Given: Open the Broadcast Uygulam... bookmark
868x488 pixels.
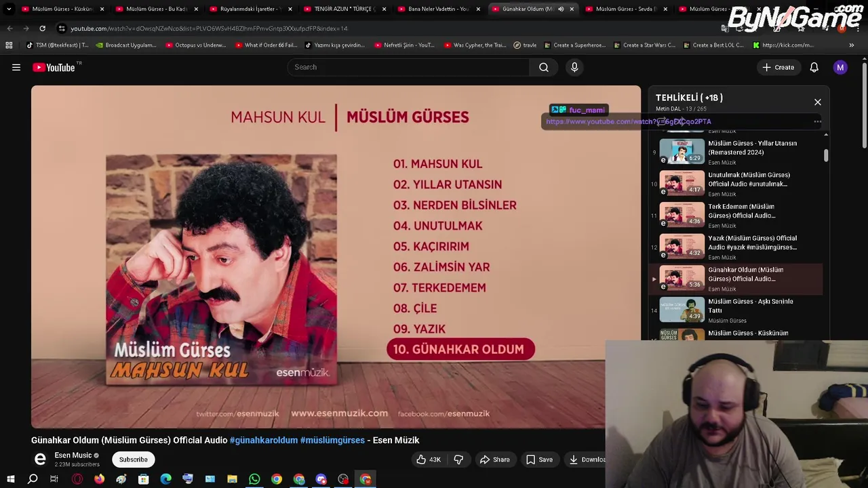Looking at the screenshot, I should [x=126, y=45].
